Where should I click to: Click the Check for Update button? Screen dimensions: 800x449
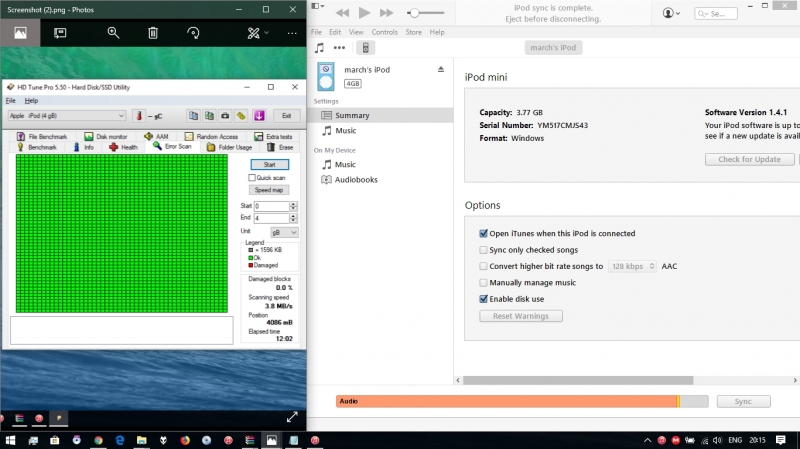(x=749, y=160)
